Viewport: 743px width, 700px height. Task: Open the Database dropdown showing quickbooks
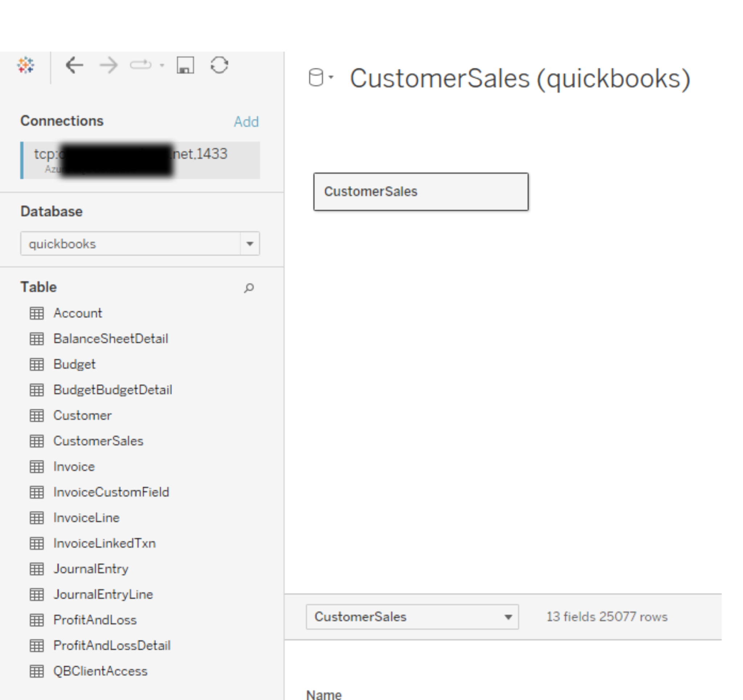(x=249, y=244)
